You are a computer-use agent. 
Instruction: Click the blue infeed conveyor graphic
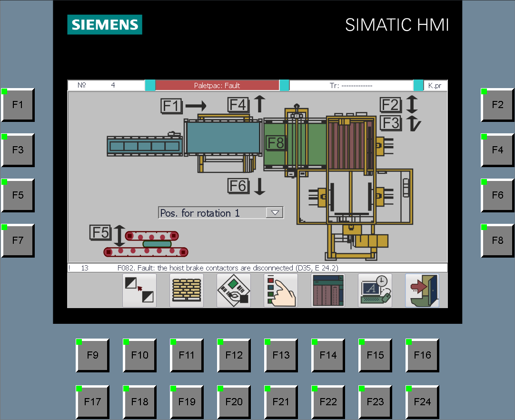tap(145, 146)
